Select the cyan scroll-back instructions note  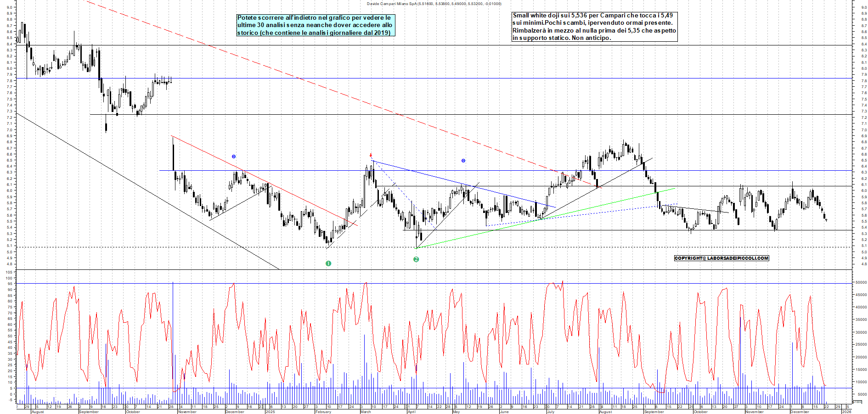click(x=316, y=25)
